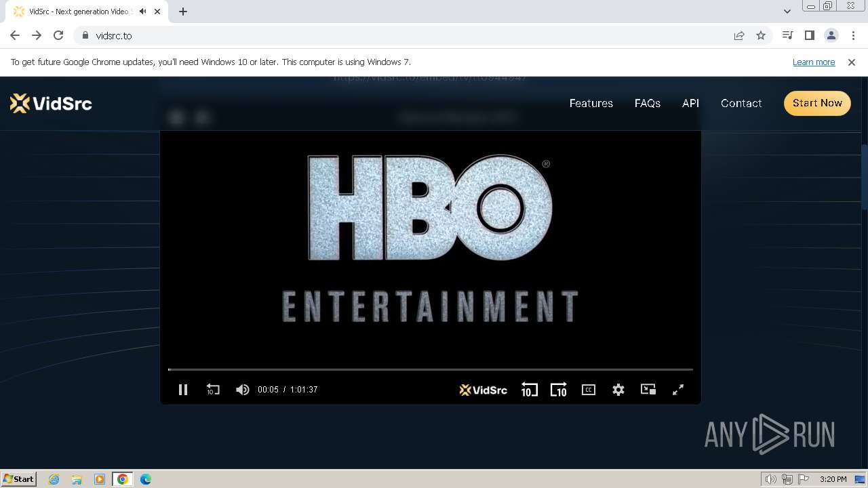Select the VidSrc browser tab
The image size is (868, 488).
(87, 12)
